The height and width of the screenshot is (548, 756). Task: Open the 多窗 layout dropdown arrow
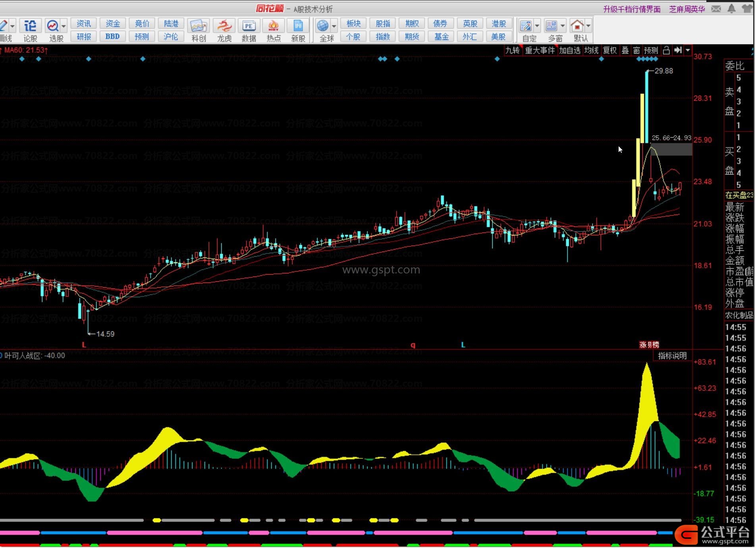pyautogui.click(x=563, y=26)
